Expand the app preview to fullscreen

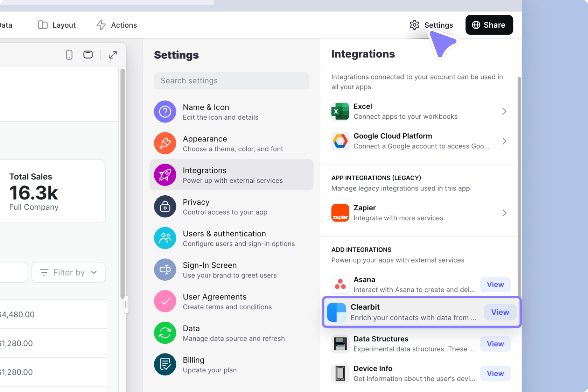pos(113,55)
